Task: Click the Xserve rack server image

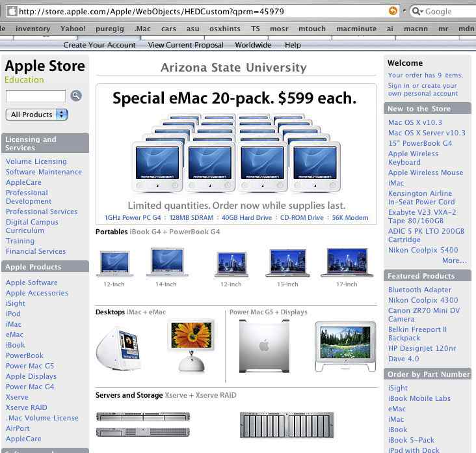Action: pos(143,424)
